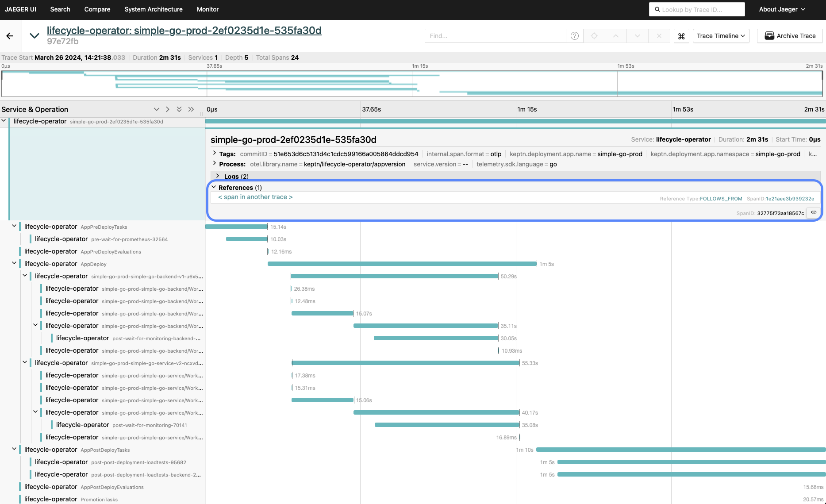
Task: Click expand all spans double-chevron
Action: pyautogui.click(x=179, y=109)
